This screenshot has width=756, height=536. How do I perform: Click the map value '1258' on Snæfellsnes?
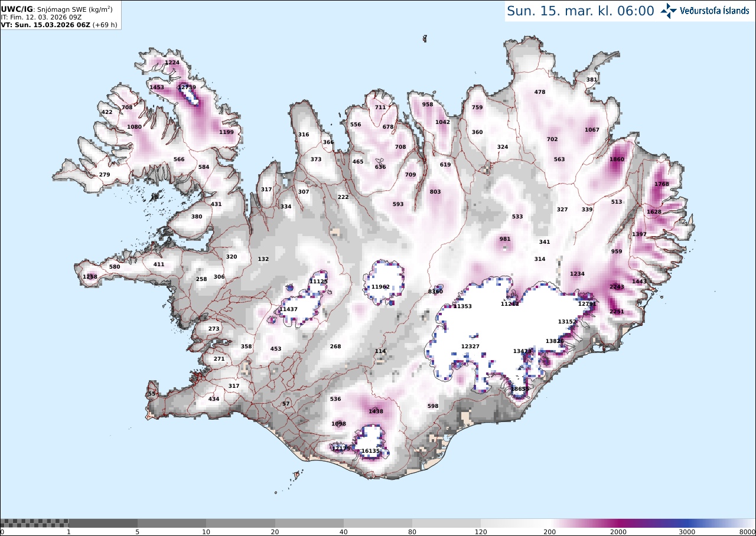coord(90,277)
